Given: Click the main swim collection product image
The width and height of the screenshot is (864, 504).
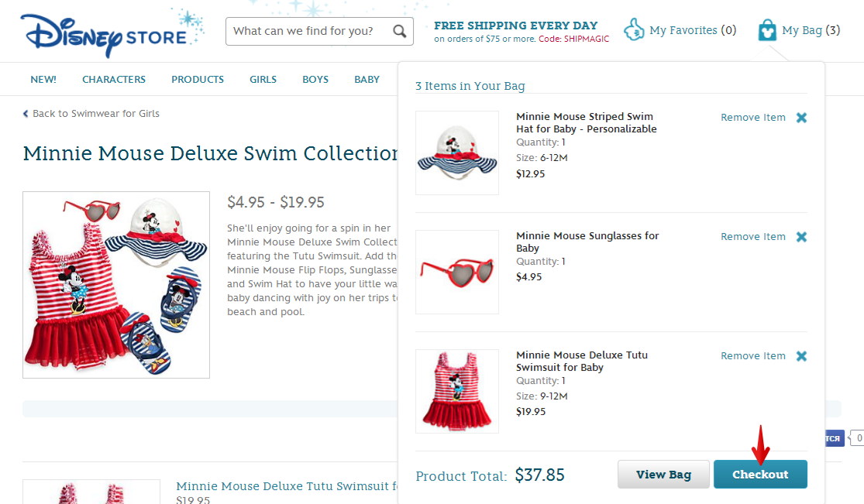Looking at the screenshot, I should pyautogui.click(x=116, y=285).
